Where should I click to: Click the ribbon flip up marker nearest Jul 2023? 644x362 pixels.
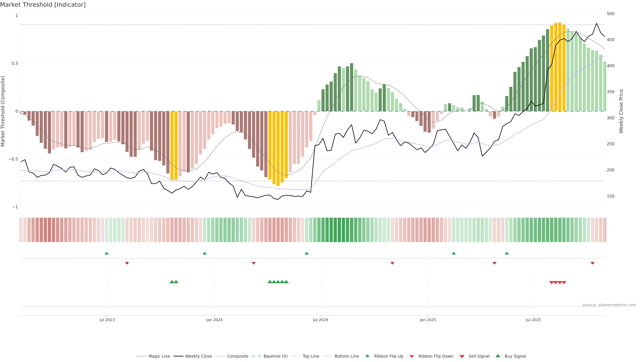[x=106, y=253]
